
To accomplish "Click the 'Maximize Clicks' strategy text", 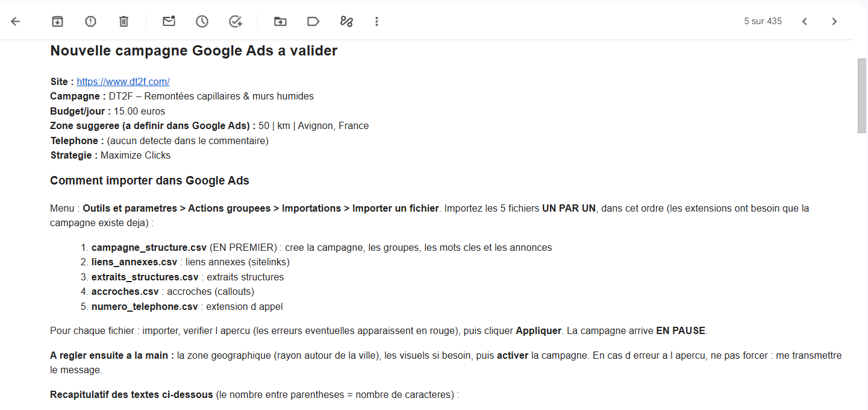I will [136, 155].
